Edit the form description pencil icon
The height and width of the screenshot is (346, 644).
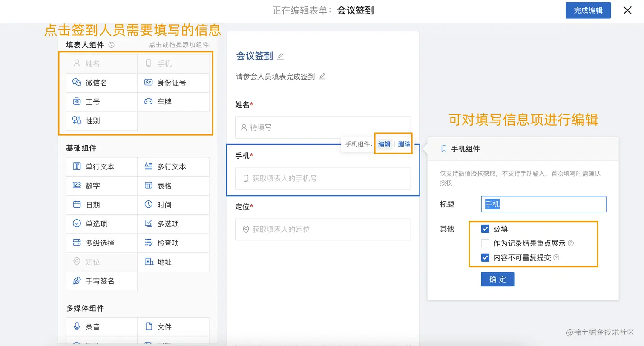tap(322, 76)
